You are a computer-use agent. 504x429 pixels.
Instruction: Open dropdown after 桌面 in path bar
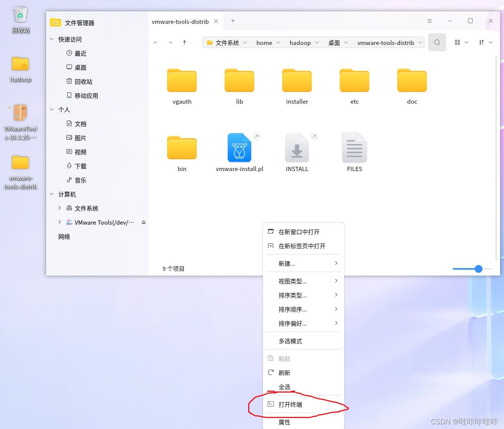(x=346, y=43)
